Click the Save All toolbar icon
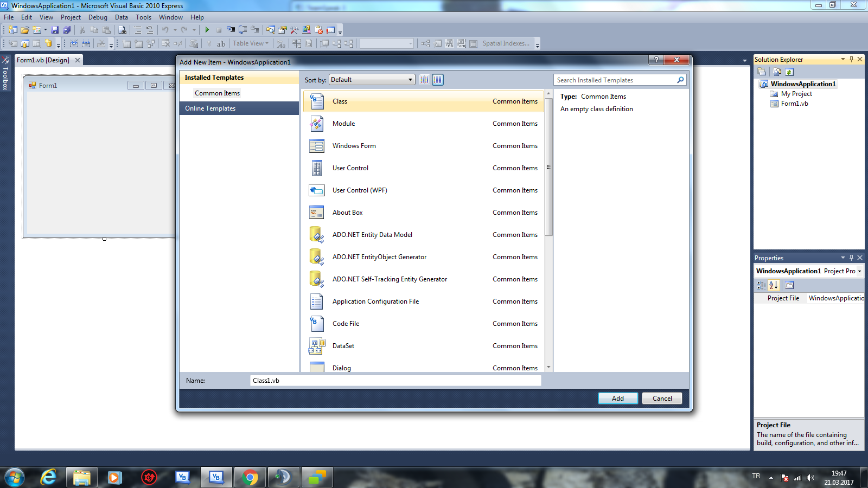 coord(67,30)
